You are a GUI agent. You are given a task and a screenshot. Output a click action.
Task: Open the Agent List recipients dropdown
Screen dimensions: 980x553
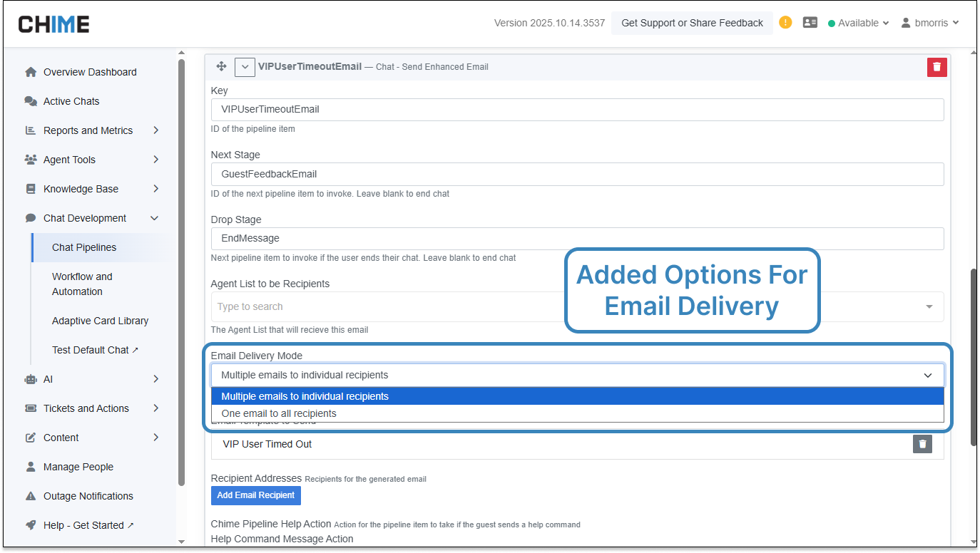pyautogui.click(x=576, y=306)
